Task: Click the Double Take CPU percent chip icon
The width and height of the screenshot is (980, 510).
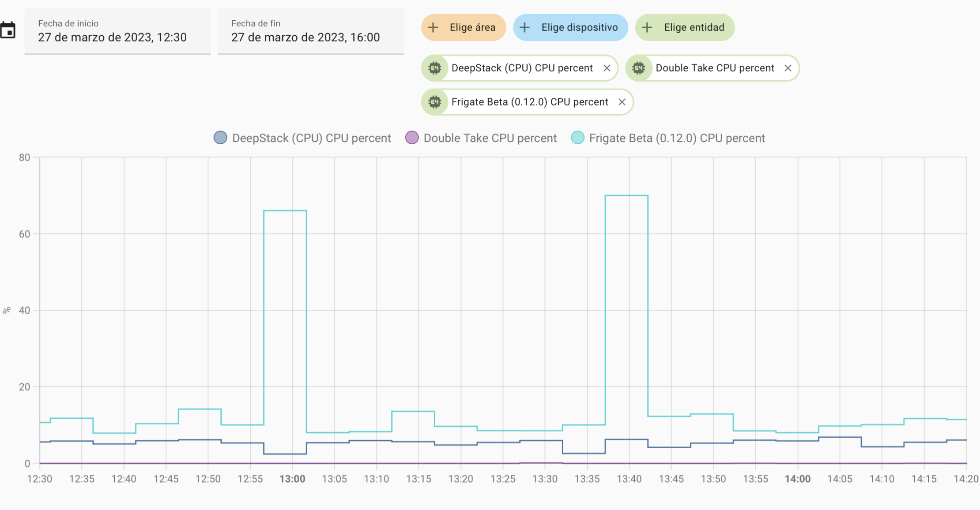Action: (639, 68)
